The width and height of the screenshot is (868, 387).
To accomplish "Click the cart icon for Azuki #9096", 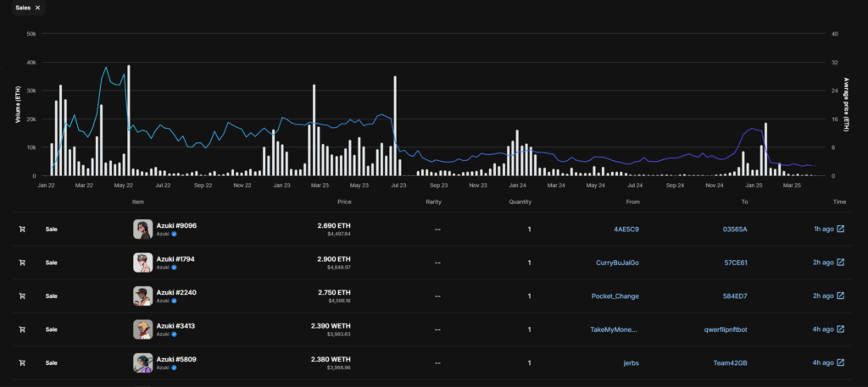I will 22,229.
